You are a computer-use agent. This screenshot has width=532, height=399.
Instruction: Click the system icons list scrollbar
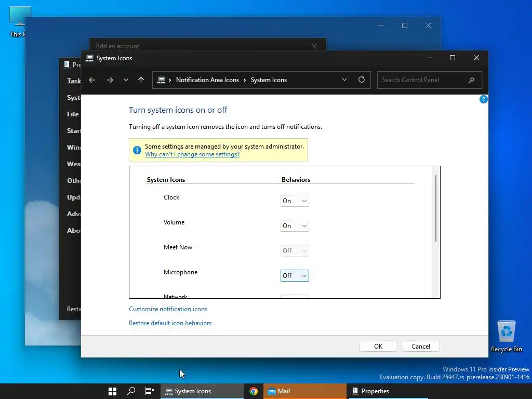click(x=436, y=208)
